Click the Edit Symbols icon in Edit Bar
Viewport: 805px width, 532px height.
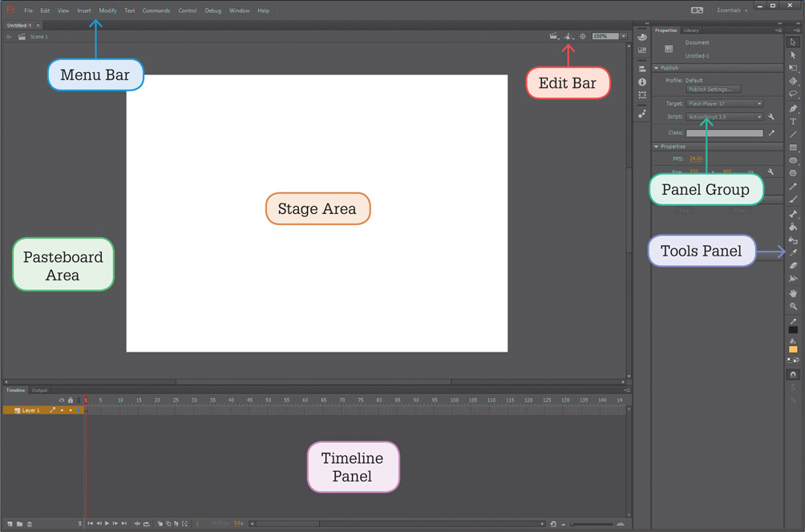point(568,36)
